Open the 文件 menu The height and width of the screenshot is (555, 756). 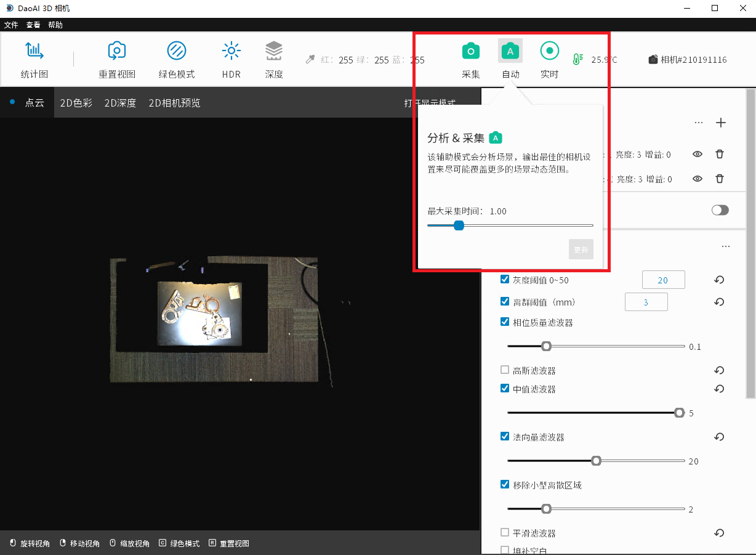11,25
